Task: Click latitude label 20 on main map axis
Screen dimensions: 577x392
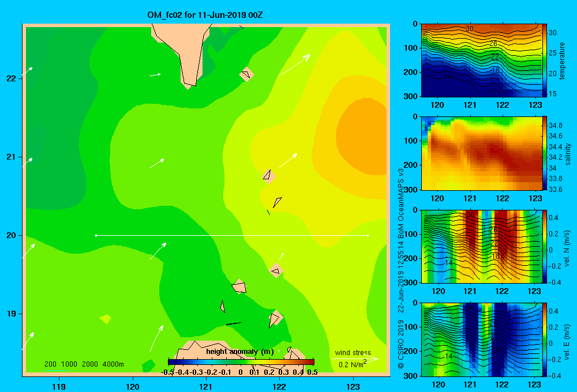Action: pyautogui.click(x=11, y=235)
